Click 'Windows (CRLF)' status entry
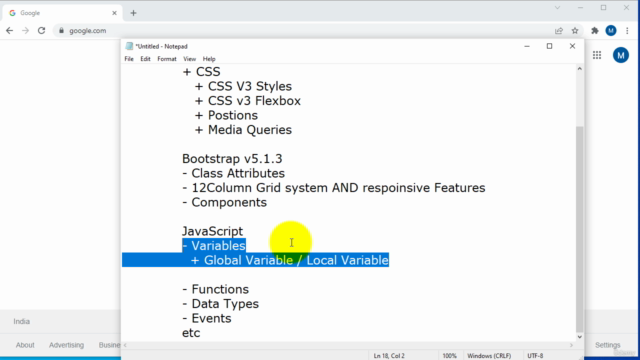This screenshot has width=640, height=360. tap(489, 356)
